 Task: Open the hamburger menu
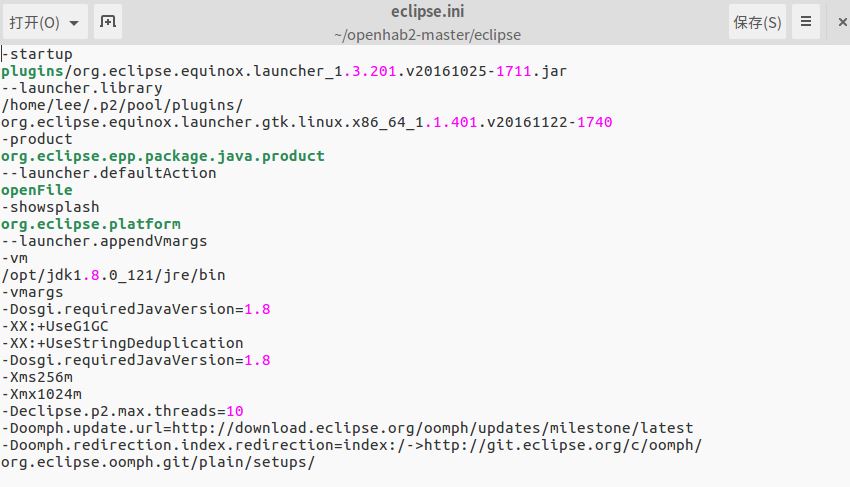[x=806, y=22]
